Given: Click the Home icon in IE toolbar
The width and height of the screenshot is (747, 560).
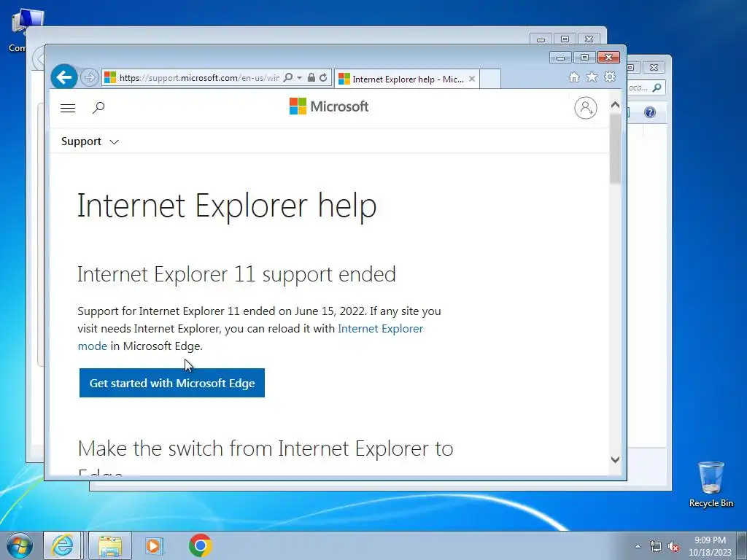Looking at the screenshot, I should (x=573, y=77).
